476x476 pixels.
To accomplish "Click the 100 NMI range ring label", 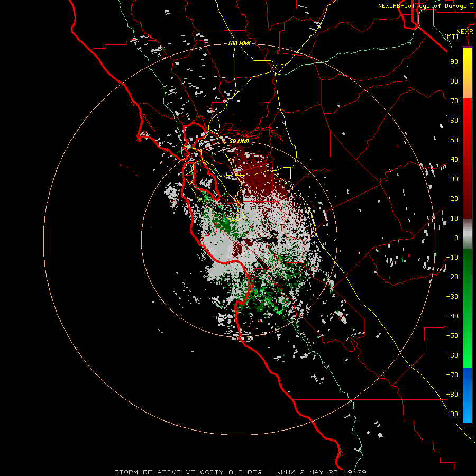I will (x=239, y=43).
